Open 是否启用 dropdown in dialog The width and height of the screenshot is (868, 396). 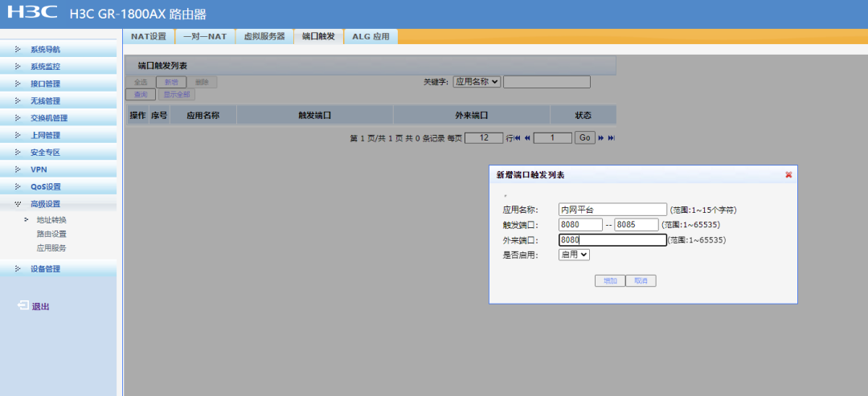click(574, 255)
